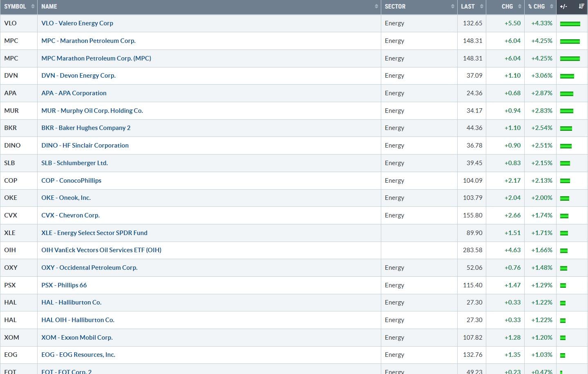Sort by CHG column arrow icon
This screenshot has width=588, height=374.
point(520,7)
